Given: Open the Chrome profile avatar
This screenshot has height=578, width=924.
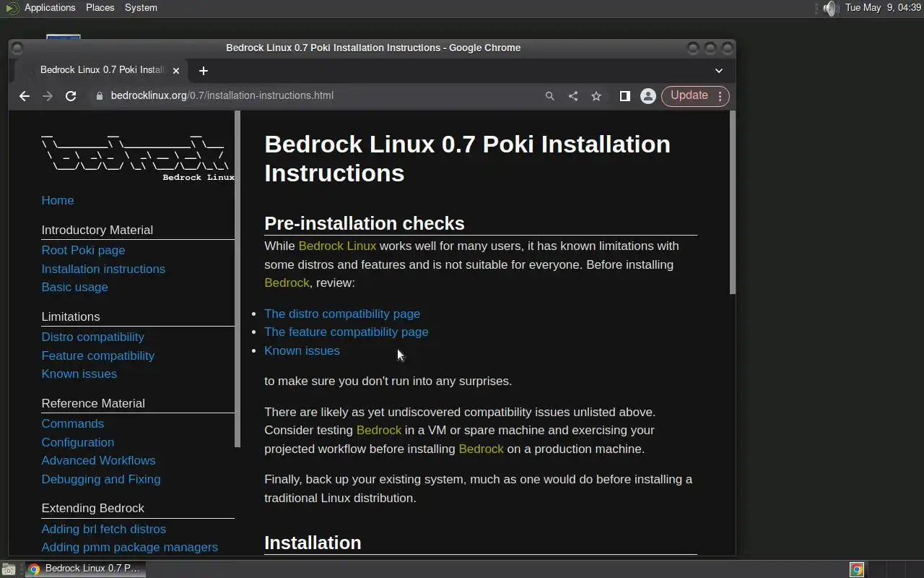Looking at the screenshot, I should [x=648, y=96].
